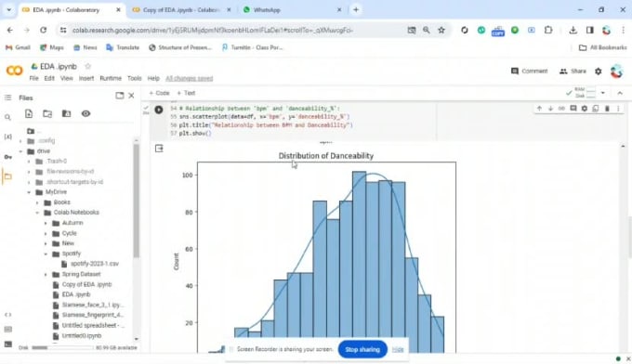Add a new Code cell
Viewport: 632px width, 364px height.
click(159, 93)
